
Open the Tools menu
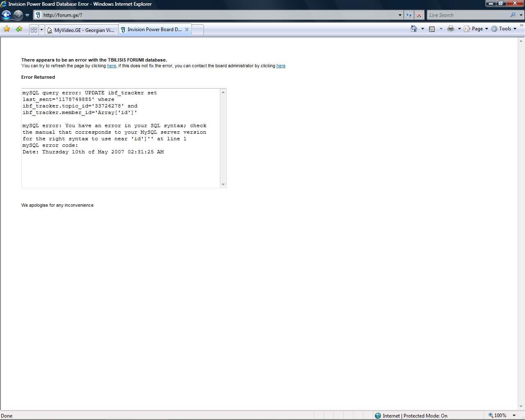(504, 29)
